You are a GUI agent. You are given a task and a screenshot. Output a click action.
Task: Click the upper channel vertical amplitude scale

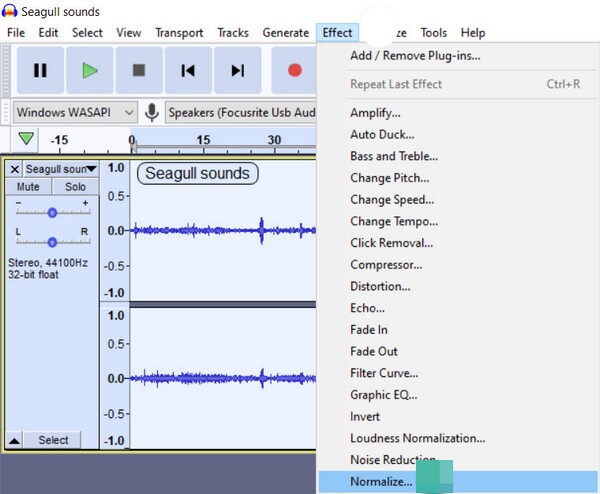[x=115, y=230]
